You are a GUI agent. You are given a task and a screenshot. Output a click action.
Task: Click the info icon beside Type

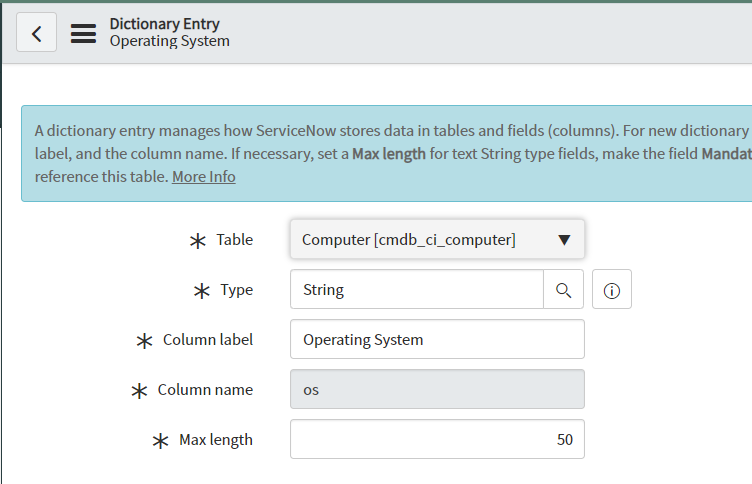[612, 290]
